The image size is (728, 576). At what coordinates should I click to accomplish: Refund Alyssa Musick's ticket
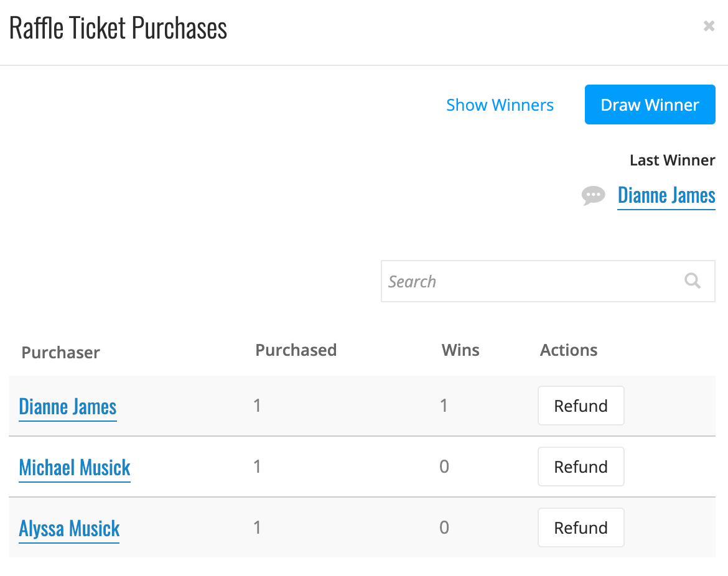pos(581,527)
